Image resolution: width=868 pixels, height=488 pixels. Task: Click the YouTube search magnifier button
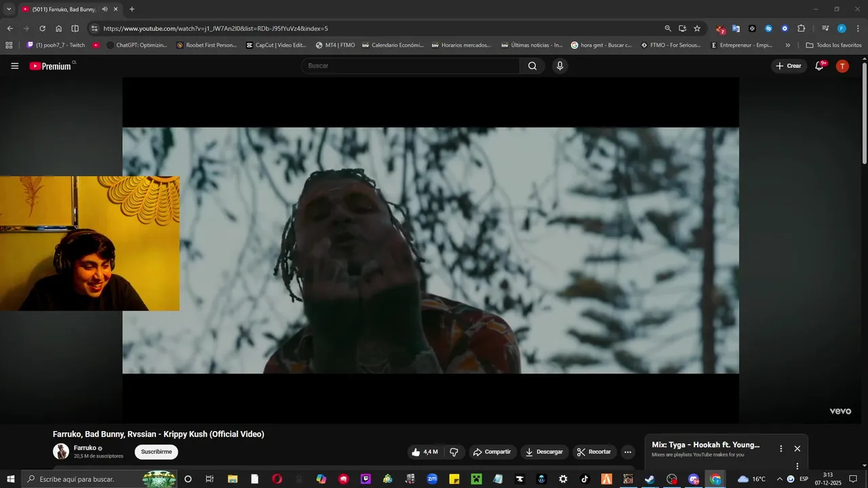[532, 66]
